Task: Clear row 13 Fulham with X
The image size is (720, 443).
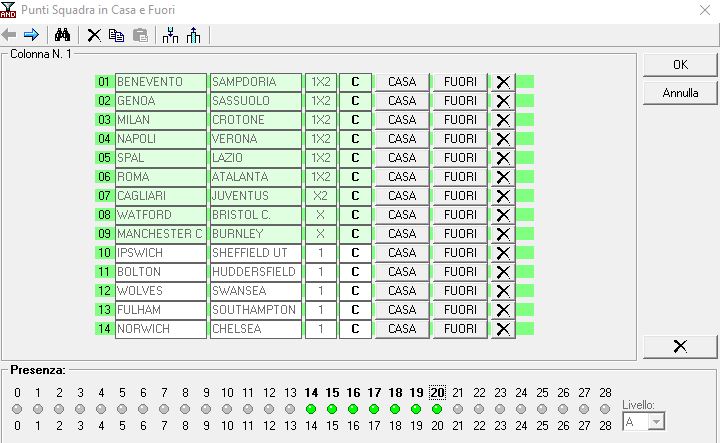Action: point(503,310)
